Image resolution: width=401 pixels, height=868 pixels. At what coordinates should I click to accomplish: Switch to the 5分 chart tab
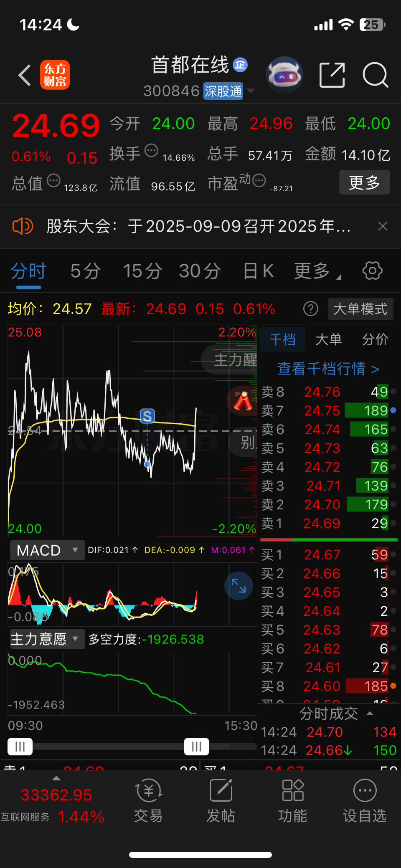tap(86, 271)
